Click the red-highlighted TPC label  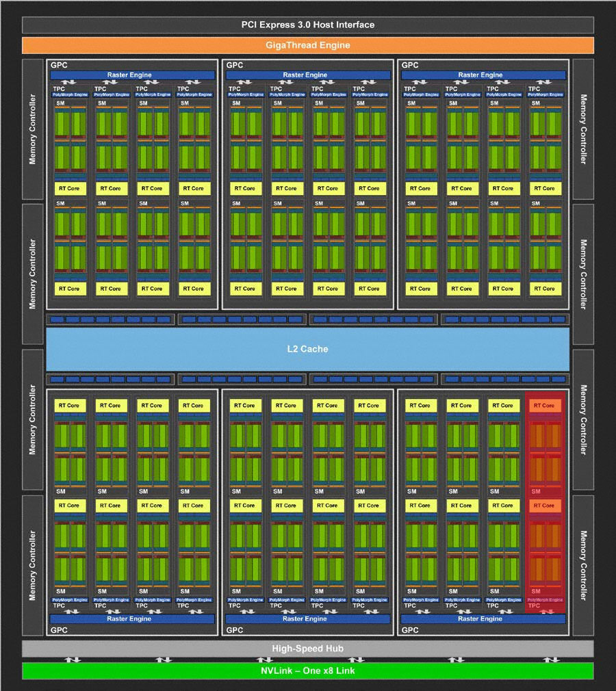534,605
